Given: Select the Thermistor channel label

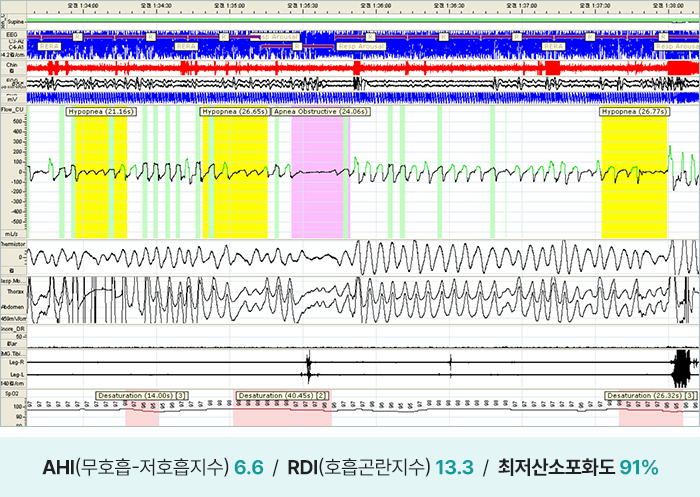Looking at the screenshot, I should coord(13,244).
